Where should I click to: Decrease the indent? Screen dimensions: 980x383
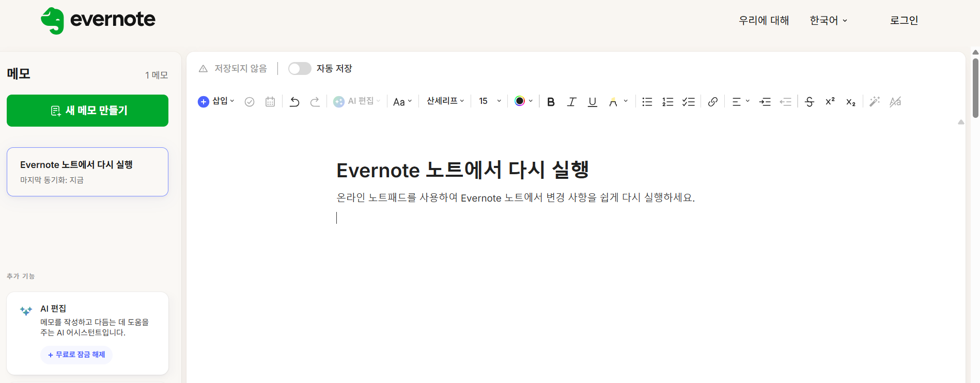click(x=786, y=102)
